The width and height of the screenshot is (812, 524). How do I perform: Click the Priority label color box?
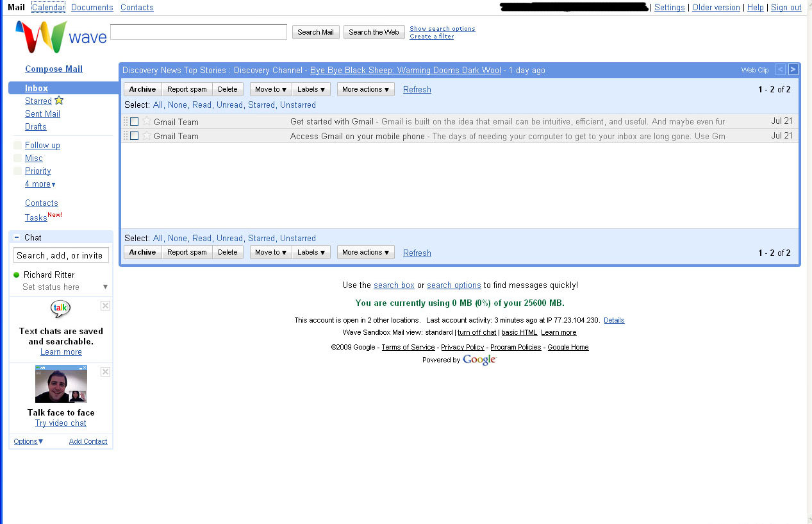pos(17,171)
